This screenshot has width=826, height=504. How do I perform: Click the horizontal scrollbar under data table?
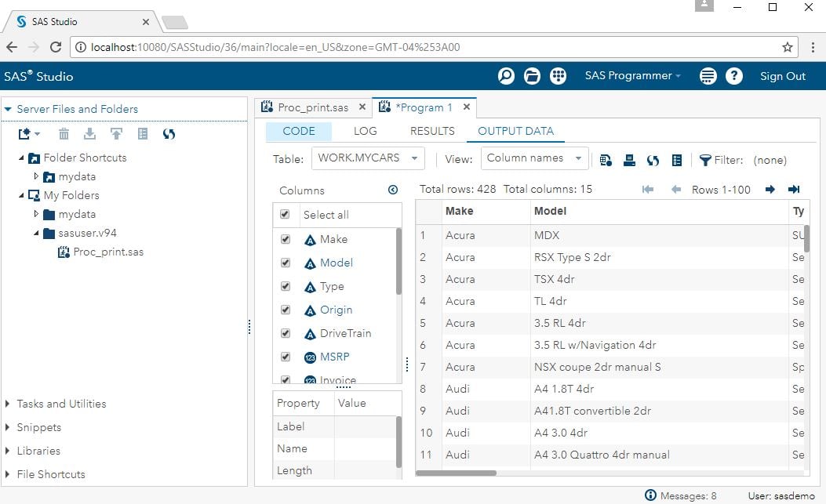click(x=457, y=473)
